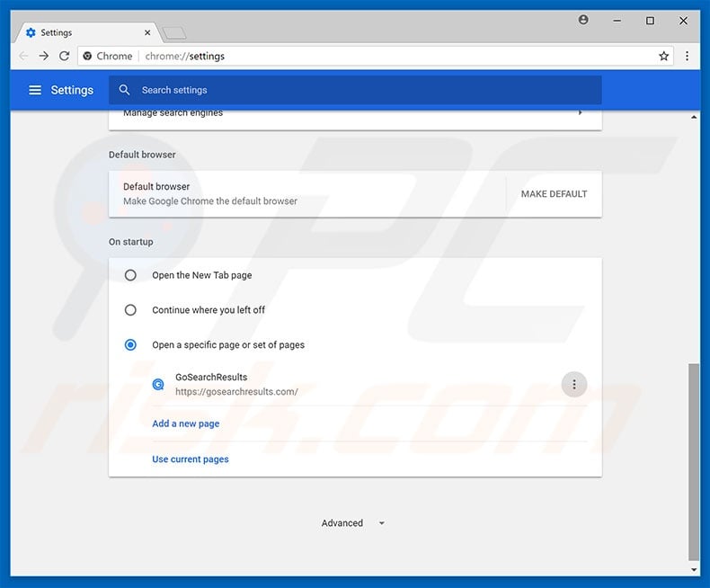Image resolution: width=710 pixels, height=588 pixels.
Task: Select the Settings tab
Action: point(87,32)
